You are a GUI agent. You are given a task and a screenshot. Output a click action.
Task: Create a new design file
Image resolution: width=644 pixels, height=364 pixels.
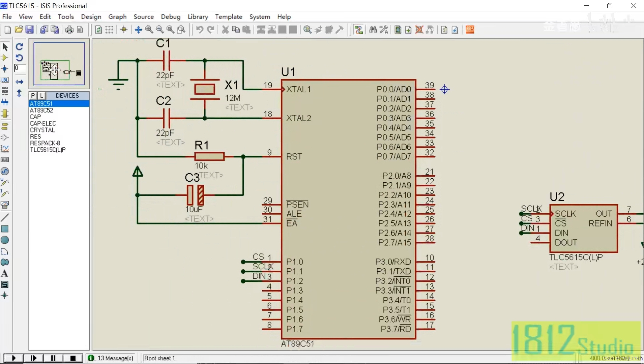click(x=7, y=30)
